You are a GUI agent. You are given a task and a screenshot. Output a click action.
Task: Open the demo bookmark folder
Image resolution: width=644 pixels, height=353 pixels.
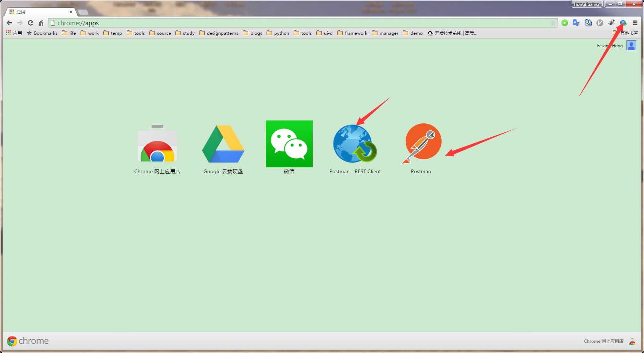pos(413,33)
